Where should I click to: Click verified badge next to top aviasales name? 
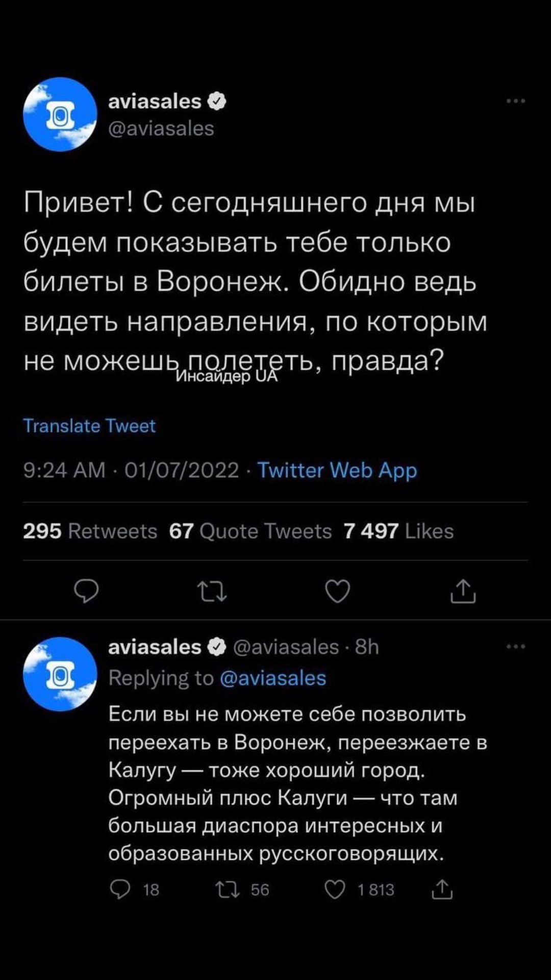coord(217,101)
